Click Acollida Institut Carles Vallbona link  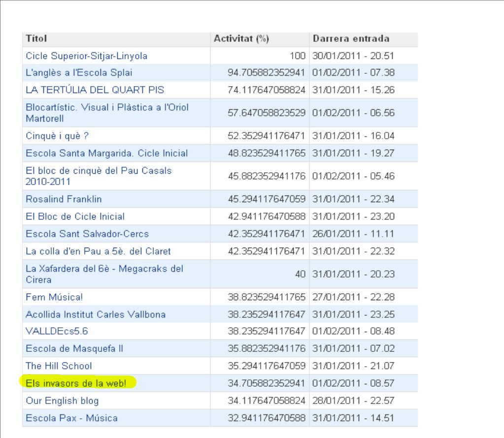point(96,314)
